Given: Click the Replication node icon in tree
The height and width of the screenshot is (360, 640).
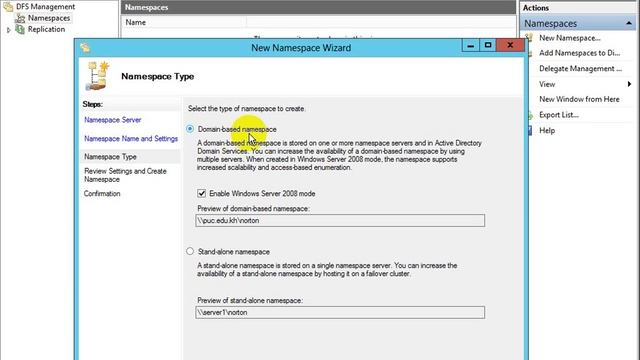Looking at the screenshot, I should pos(20,29).
